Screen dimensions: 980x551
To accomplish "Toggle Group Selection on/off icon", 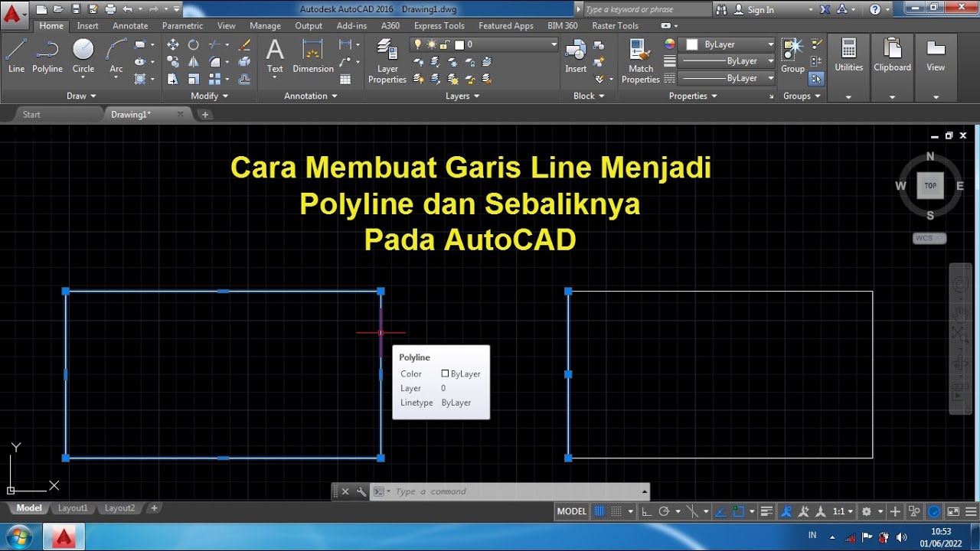I will pos(816,78).
